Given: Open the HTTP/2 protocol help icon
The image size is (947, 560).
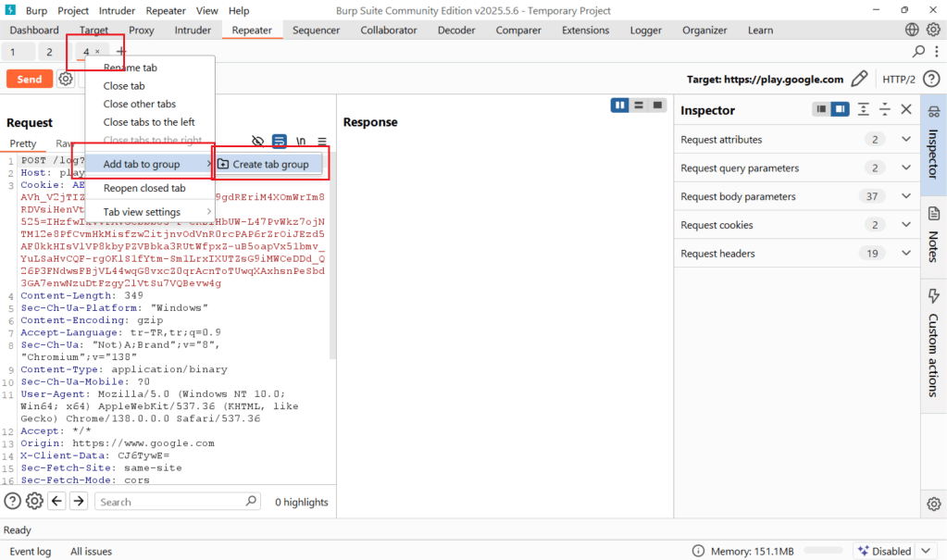Looking at the screenshot, I should pyautogui.click(x=931, y=80).
